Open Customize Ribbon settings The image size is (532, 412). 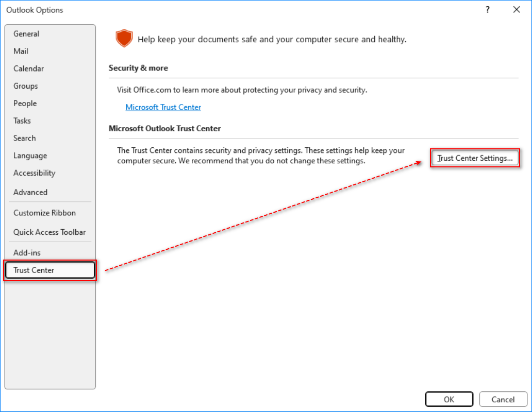[x=50, y=213]
